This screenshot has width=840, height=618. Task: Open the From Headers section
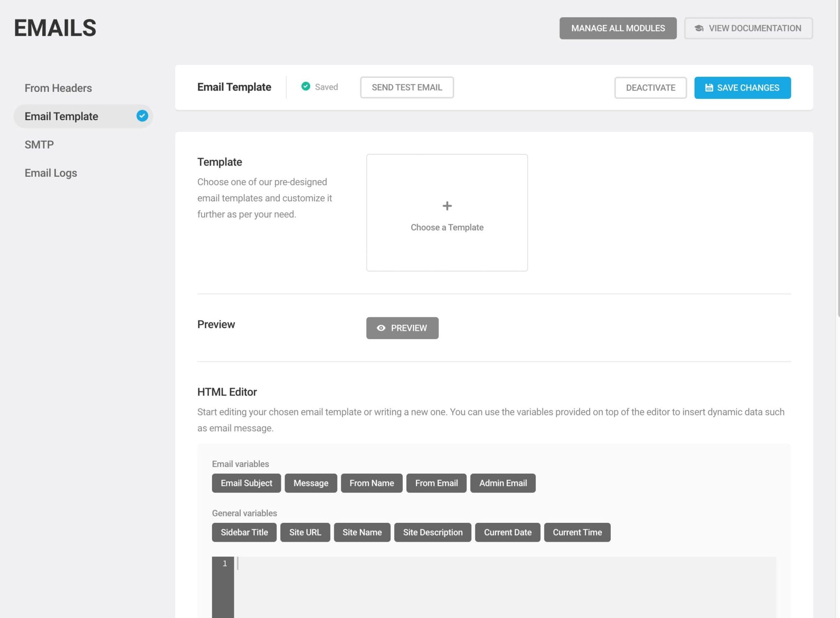point(58,88)
